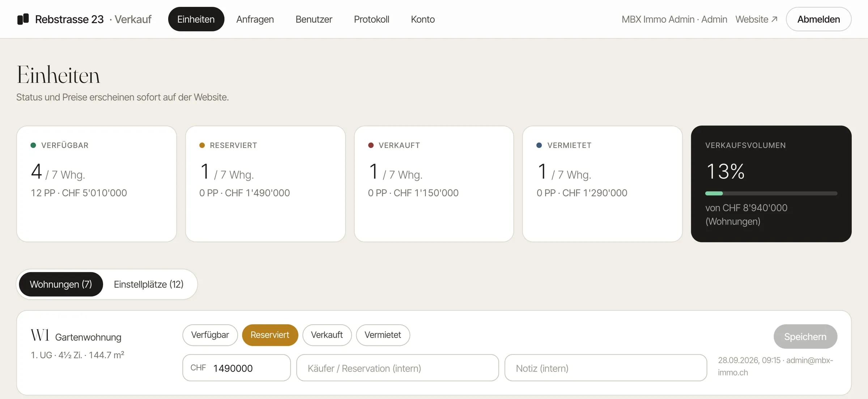Screen dimensions: 868x399
Task: Open the Konto page
Action: 423,19
